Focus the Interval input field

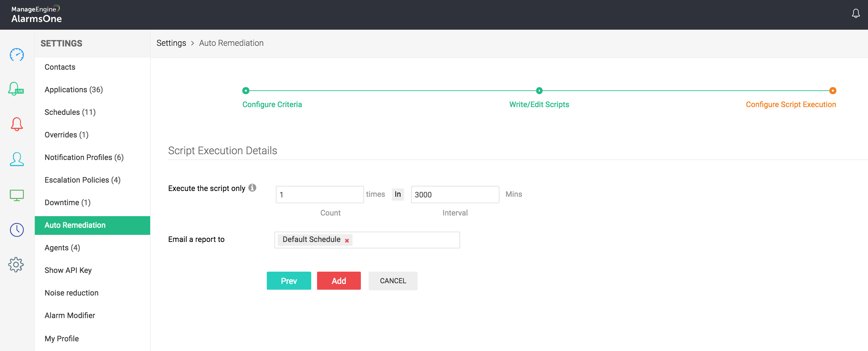tap(455, 195)
